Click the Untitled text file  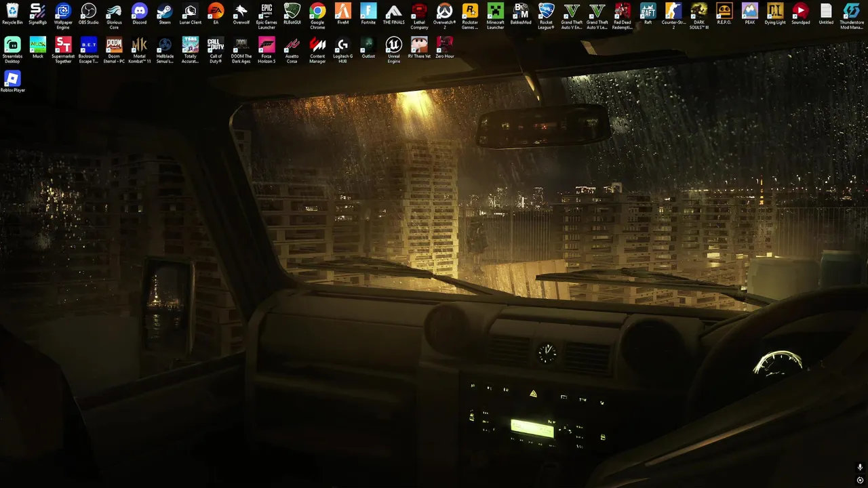coord(826,14)
